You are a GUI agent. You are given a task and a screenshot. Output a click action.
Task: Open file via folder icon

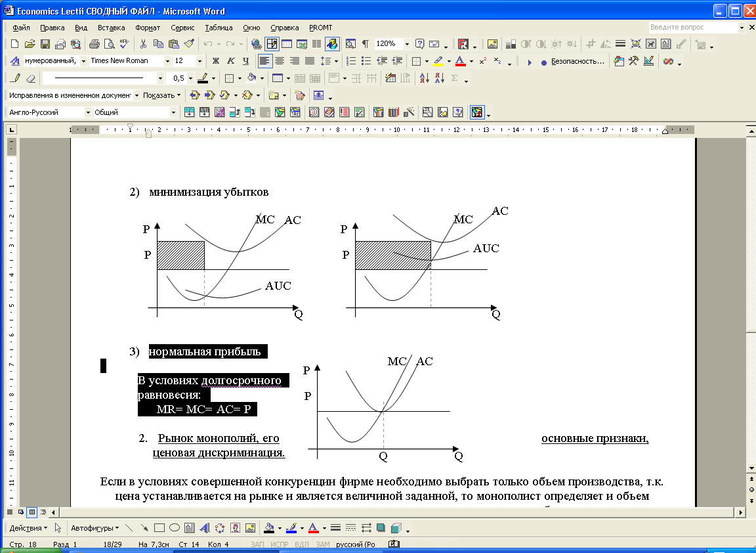tap(30, 45)
